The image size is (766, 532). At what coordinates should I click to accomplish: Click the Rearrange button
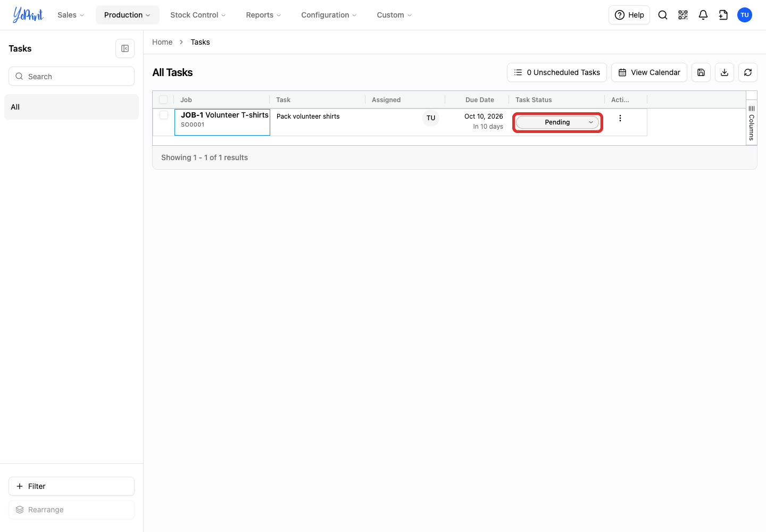click(x=71, y=510)
